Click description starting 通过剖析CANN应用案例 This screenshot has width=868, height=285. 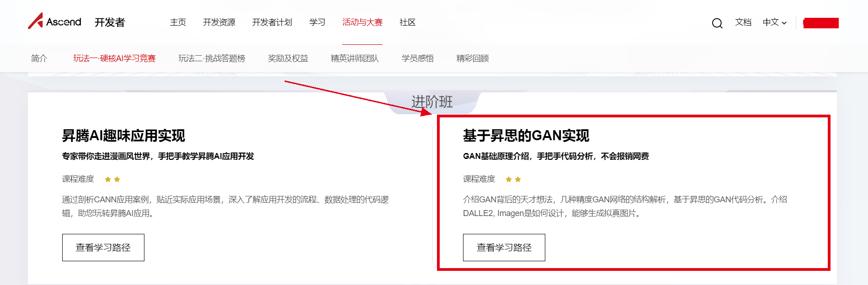(225, 206)
